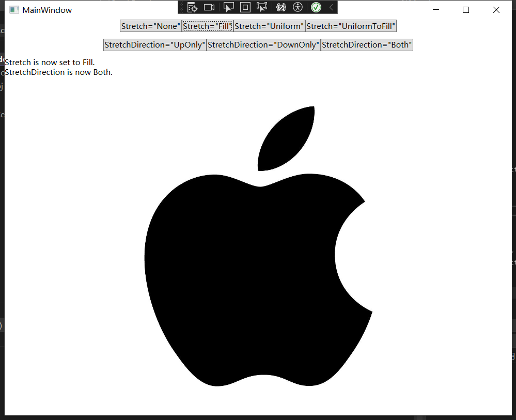Open Live Visual Tree from debug toolbar
The width and height of the screenshot is (516, 420).
pyautogui.click(x=192, y=7)
